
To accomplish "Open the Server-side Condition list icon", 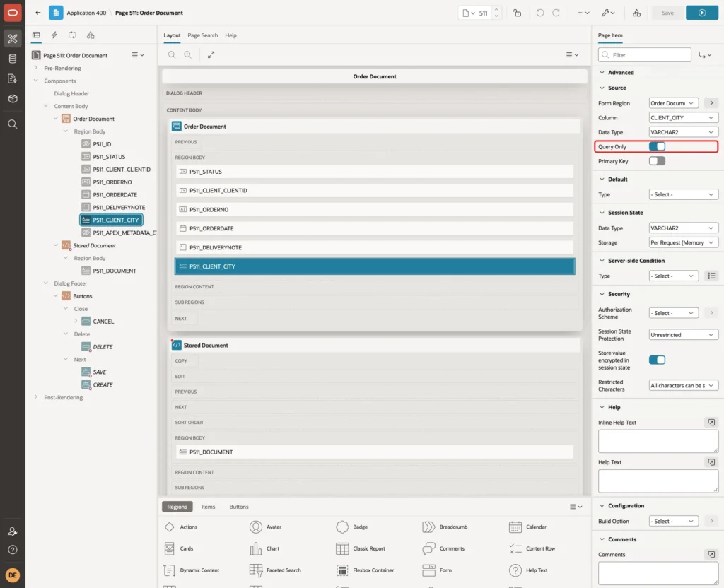I will click(x=711, y=276).
